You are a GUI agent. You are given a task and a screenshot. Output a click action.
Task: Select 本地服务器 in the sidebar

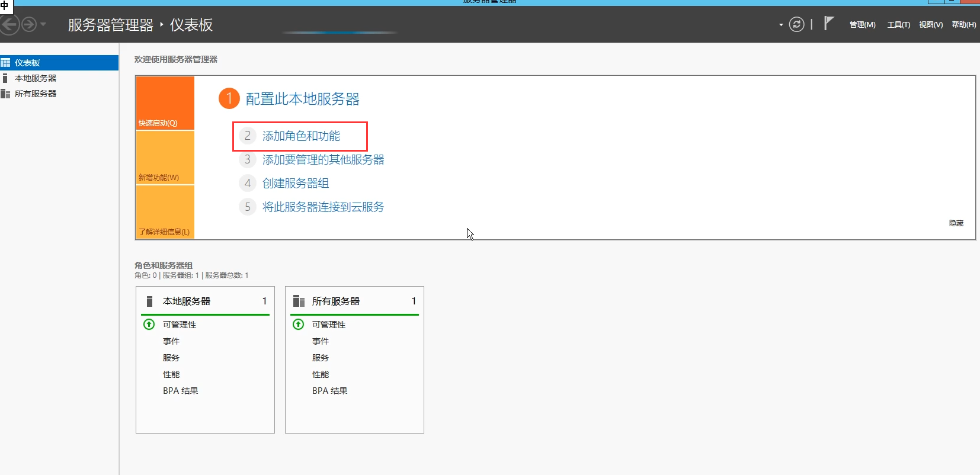coord(59,78)
